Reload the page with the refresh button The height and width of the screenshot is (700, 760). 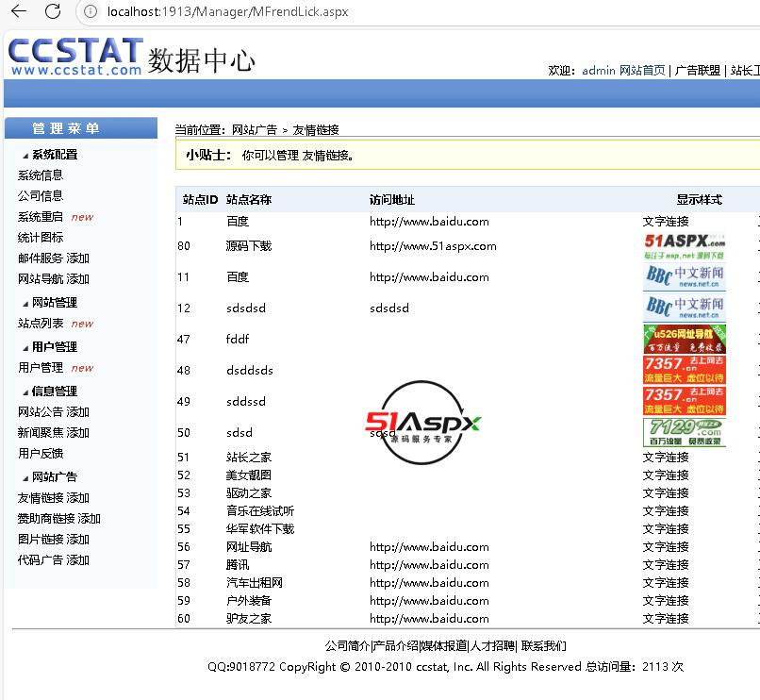click(53, 12)
